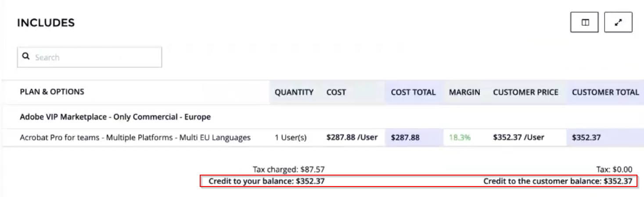This screenshot has height=197, width=644.
Task: Click Credit to the customer balance text
Action: [558, 181]
